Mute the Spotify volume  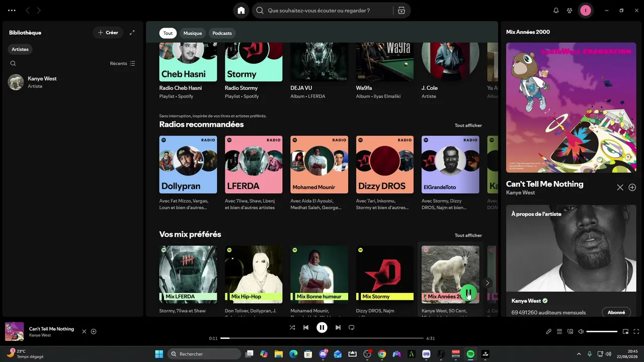pyautogui.click(x=581, y=331)
